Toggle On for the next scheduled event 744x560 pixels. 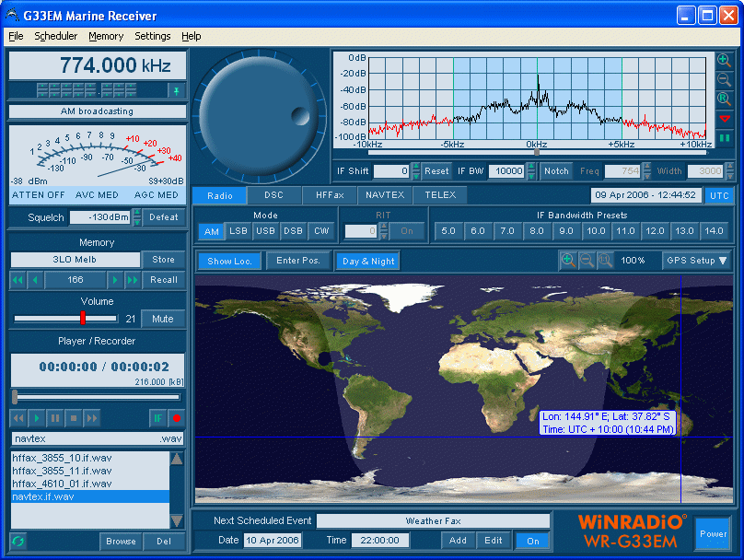532,541
